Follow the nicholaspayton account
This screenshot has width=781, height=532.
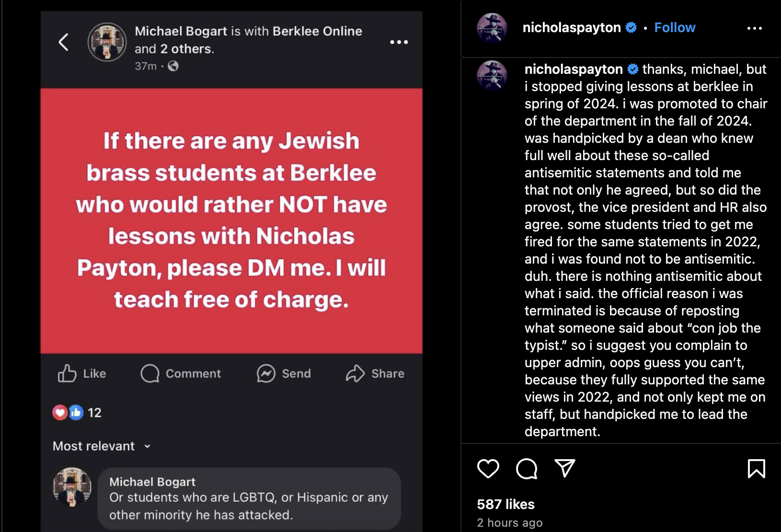(675, 28)
